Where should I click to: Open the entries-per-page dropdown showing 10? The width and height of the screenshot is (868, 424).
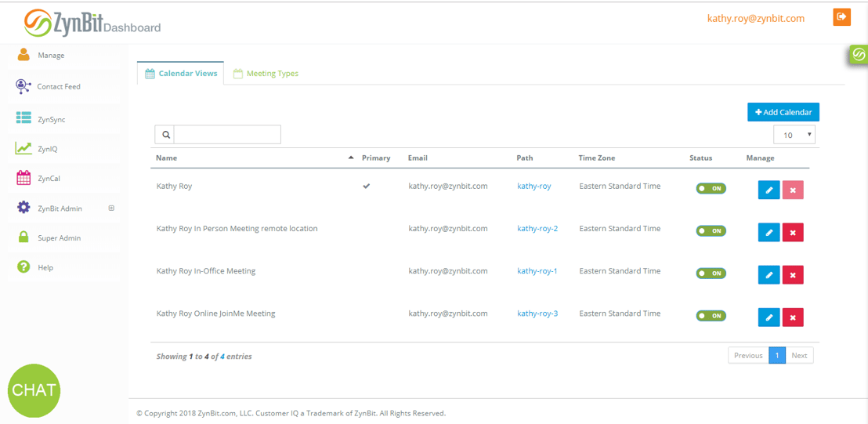[794, 135]
